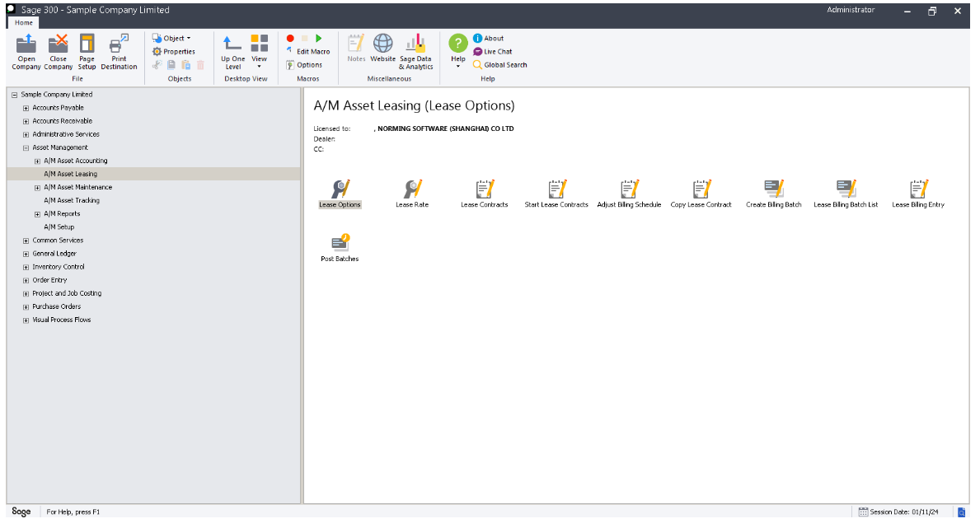Open the View dropdown
Screen dimensions: 980x528
click(x=260, y=52)
